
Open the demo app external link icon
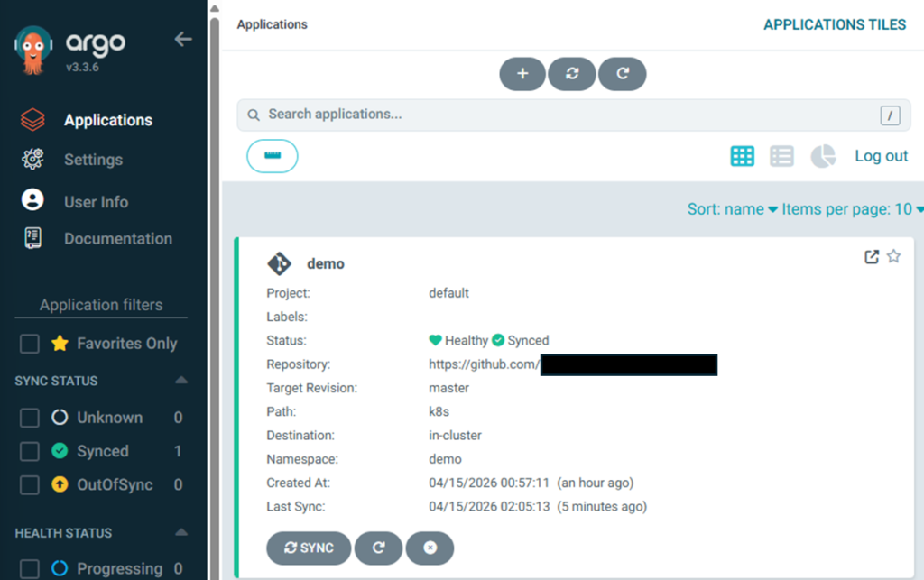(x=871, y=257)
